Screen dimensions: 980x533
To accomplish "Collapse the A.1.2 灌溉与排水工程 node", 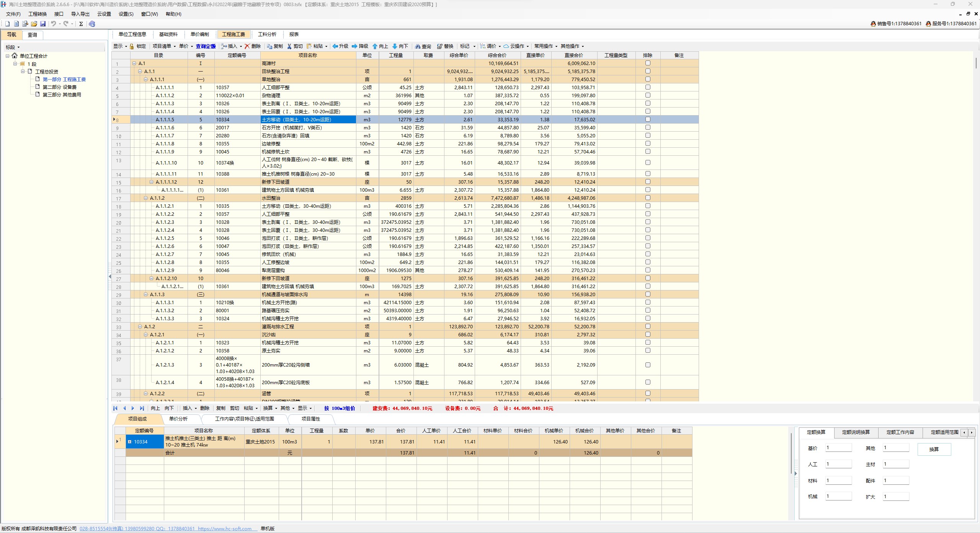I will pos(140,327).
